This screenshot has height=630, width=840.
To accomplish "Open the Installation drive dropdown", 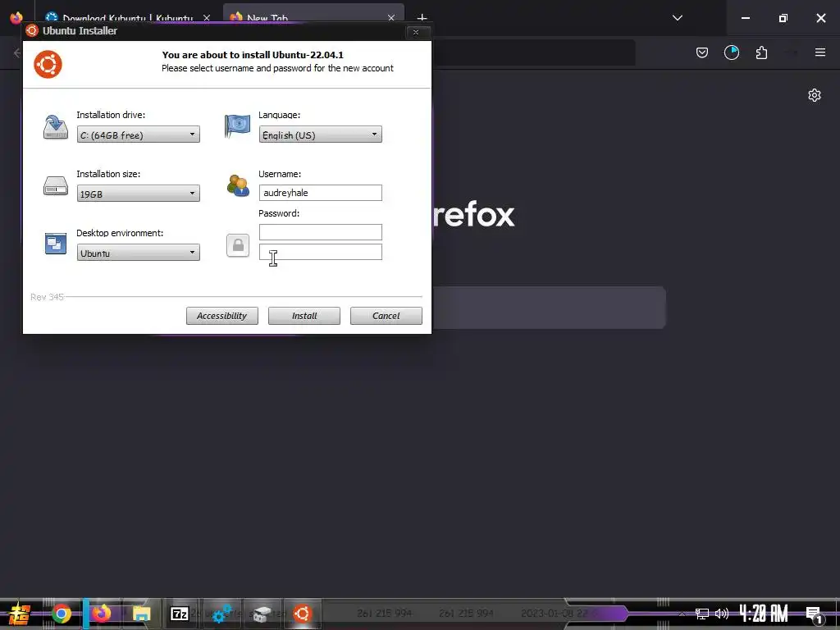I will point(138,135).
